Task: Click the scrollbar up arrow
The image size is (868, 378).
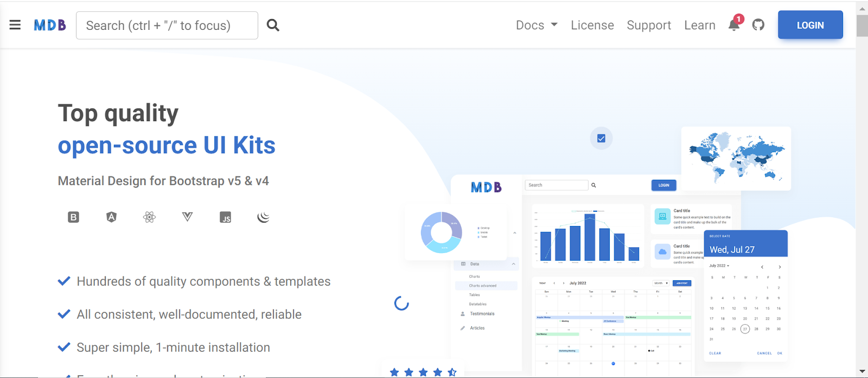Action: point(862,8)
